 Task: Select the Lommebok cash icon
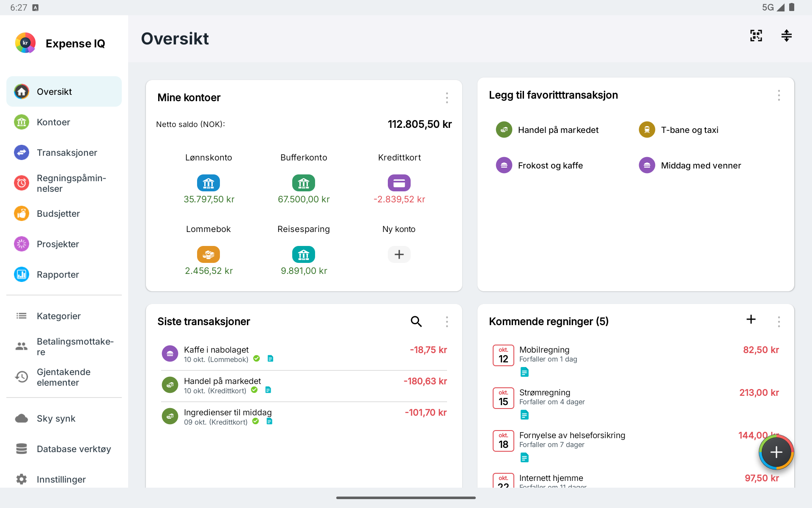tap(208, 254)
